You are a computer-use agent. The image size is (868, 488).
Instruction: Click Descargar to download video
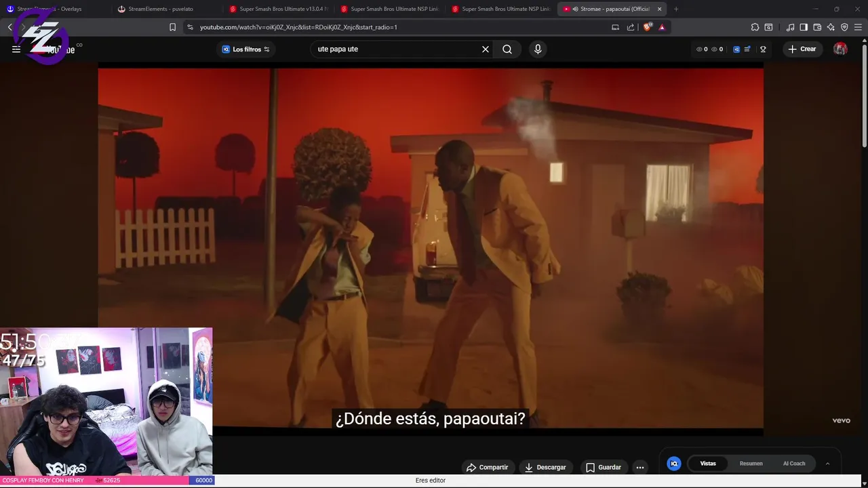pyautogui.click(x=546, y=467)
